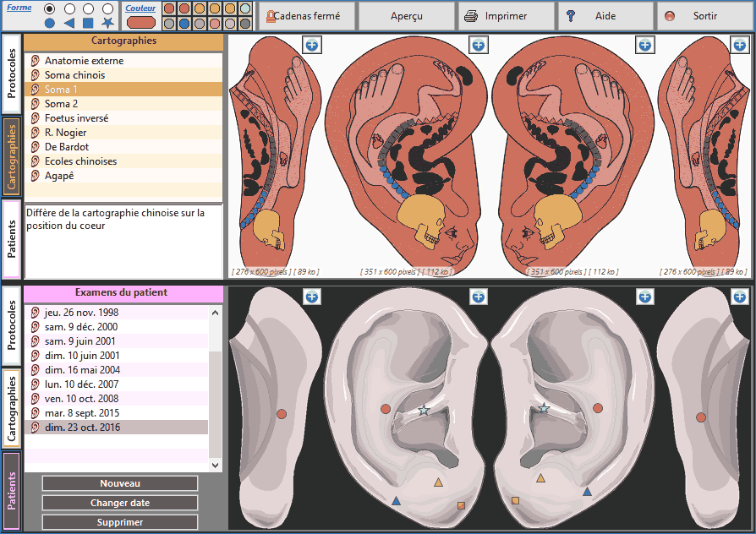
Task: Click the blue left-pointing triangle shape icon
Action: pos(68,23)
